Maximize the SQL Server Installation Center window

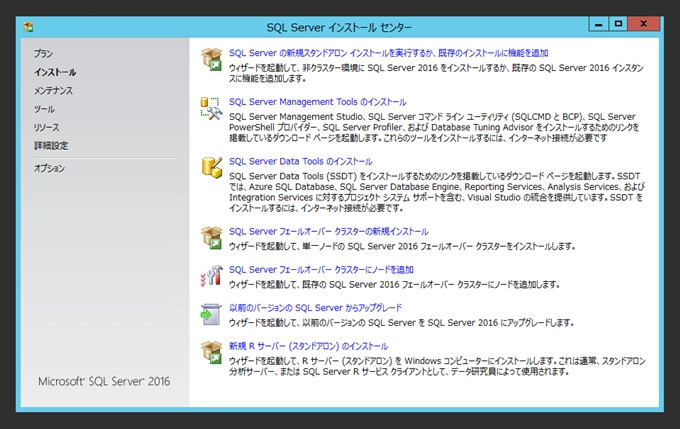point(618,24)
